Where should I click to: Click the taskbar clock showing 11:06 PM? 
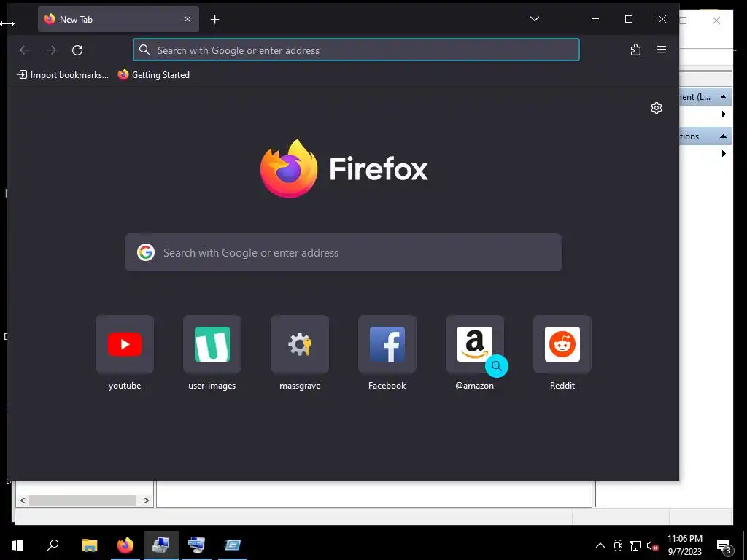coord(684,545)
